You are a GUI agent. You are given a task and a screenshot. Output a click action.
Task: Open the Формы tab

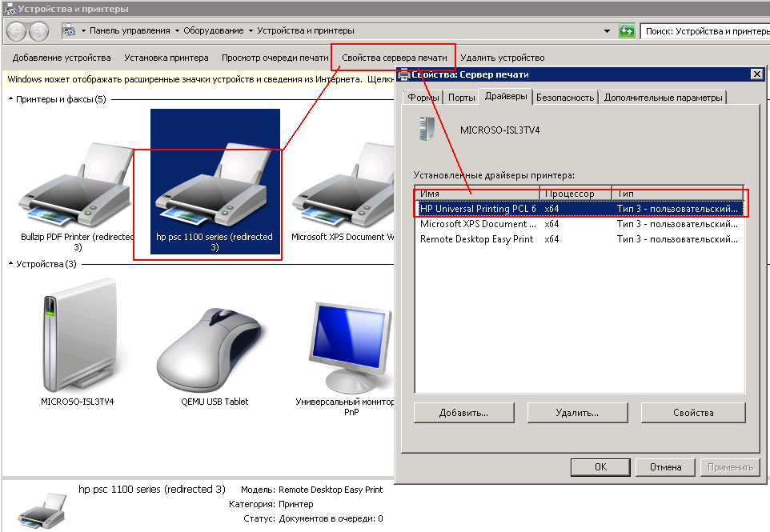pos(423,97)
